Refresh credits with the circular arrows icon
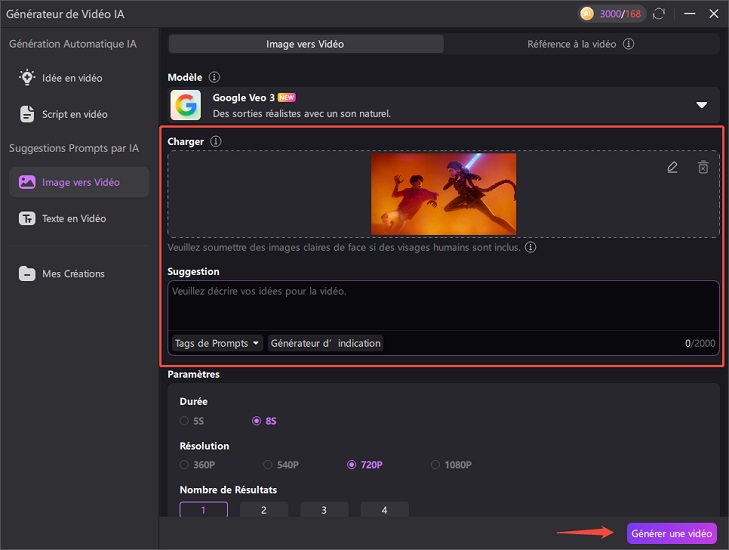This screenshot has height=550, width=729. [x=658, y=14]
